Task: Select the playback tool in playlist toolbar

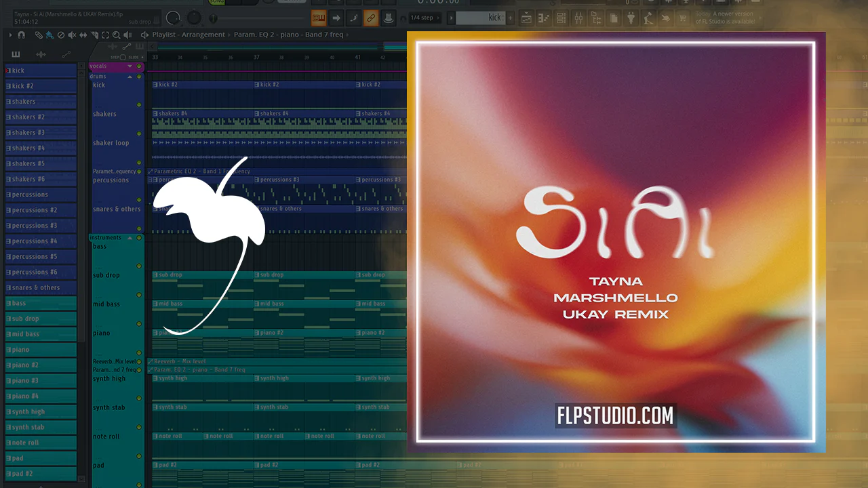Action: click(129, 35)
